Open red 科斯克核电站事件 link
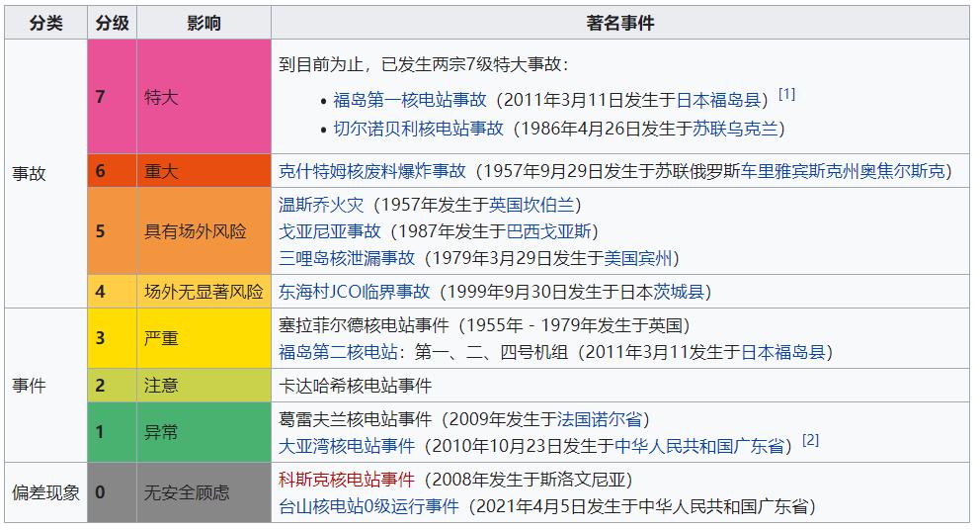The width and height of the screenshot is (980, 530). tap(346, 480)
